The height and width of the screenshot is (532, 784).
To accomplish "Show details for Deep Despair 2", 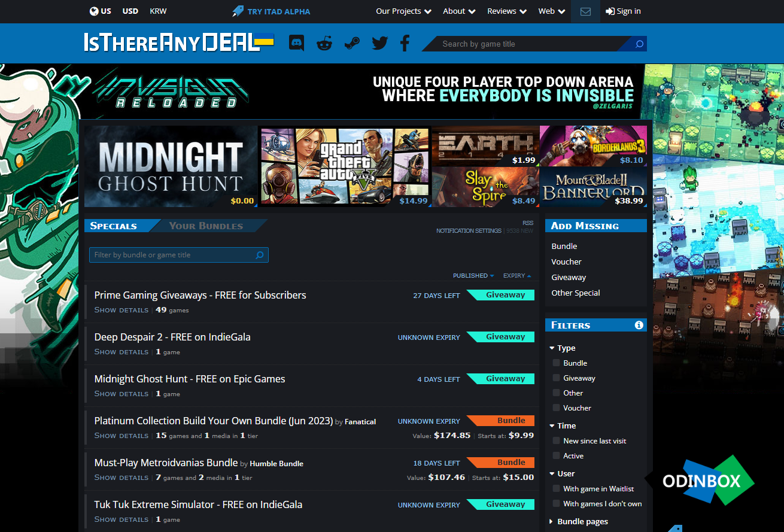I will pyautogui.click(x=121, y=352).
